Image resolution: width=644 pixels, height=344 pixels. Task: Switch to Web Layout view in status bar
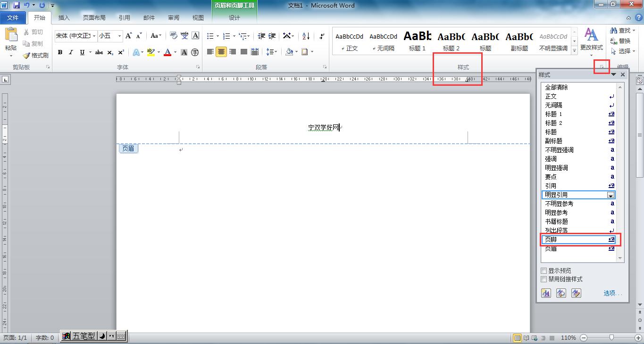(535, 337)
